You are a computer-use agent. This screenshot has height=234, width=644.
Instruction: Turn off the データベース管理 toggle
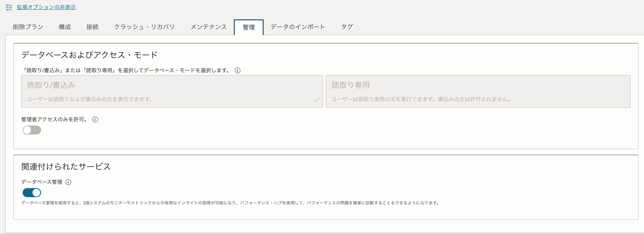coord(32,193)
